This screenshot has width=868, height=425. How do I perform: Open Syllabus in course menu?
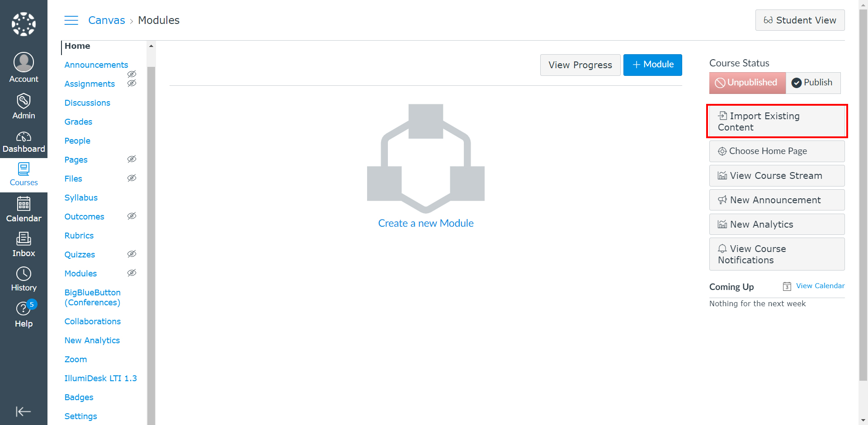pyautogui.click(x=81, y=198)
